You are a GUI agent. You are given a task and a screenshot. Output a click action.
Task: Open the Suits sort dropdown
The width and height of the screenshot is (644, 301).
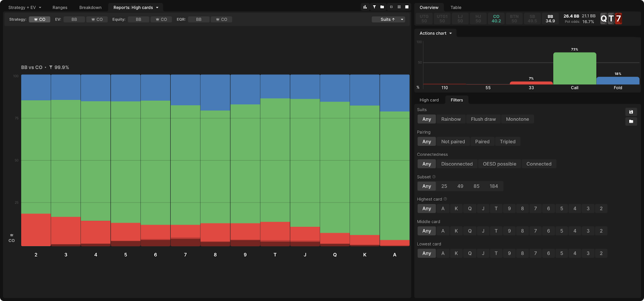(x=388, y=19)
